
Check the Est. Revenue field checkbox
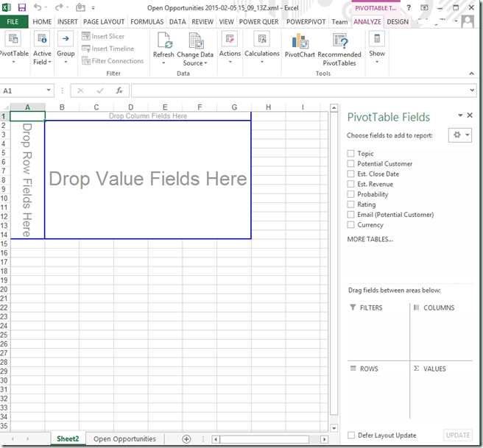pos(350,184)
